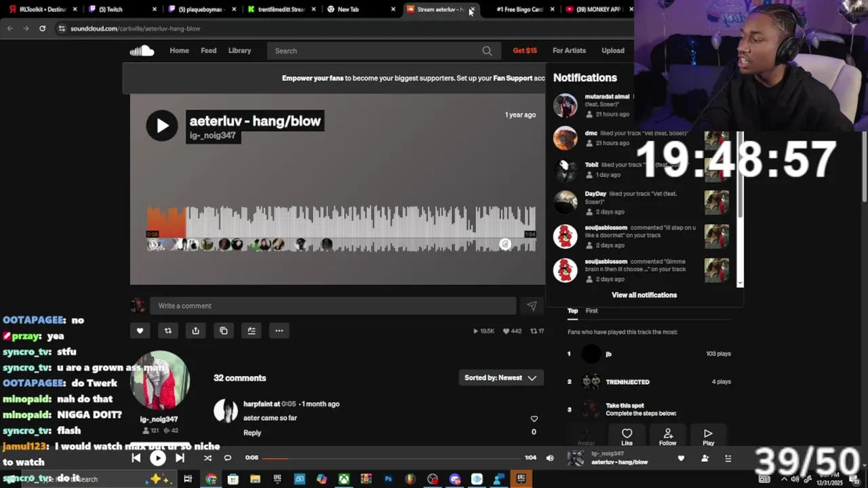Like current track in player bar
This screenshot has height=488, width=868.
681,458
